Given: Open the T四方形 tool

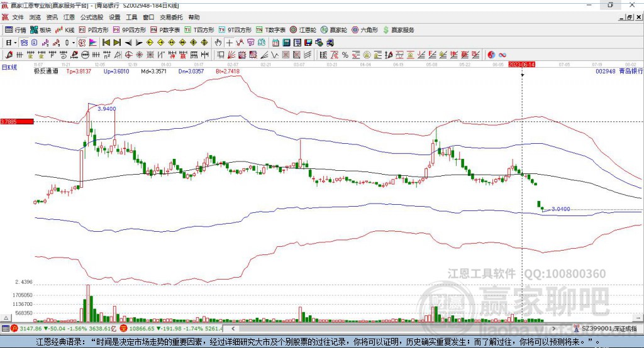Looking at the screenshot, I should [199, 30].
